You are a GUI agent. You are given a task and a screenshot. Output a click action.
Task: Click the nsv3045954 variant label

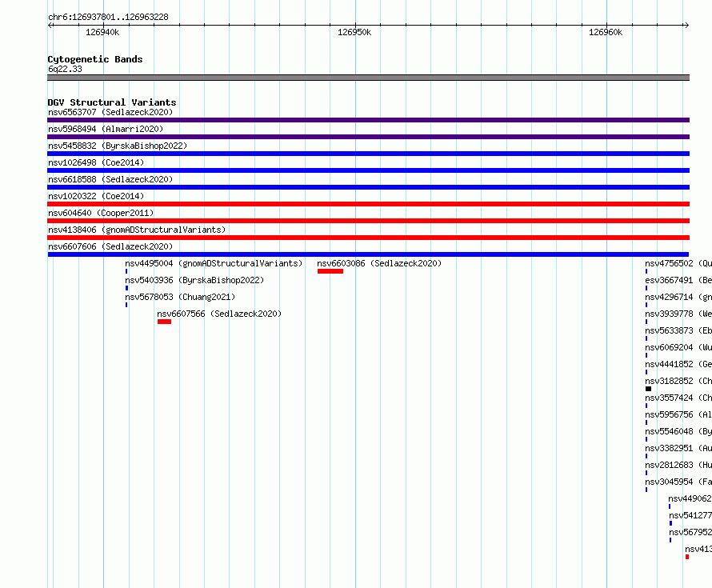pos(678,482)
